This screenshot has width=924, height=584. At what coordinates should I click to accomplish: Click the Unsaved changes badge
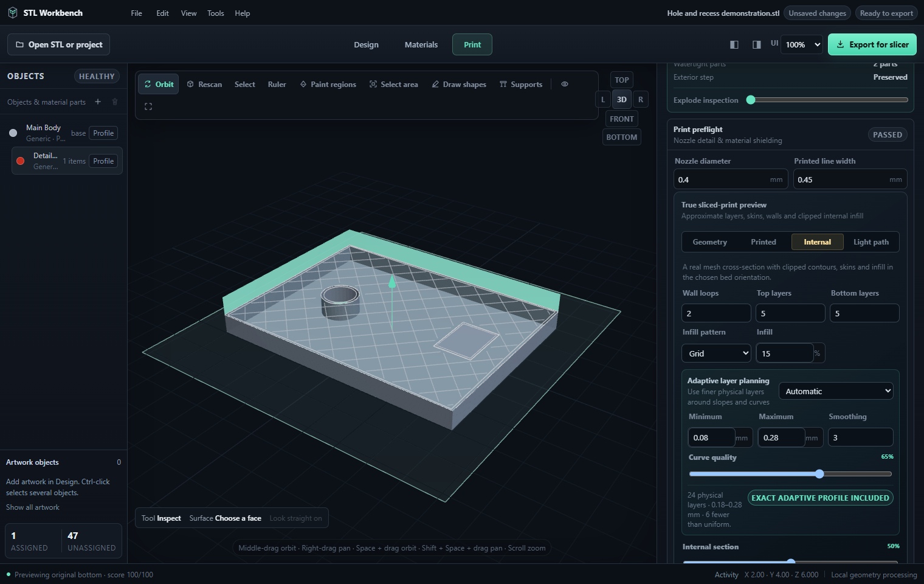click(x=818, y=13)
